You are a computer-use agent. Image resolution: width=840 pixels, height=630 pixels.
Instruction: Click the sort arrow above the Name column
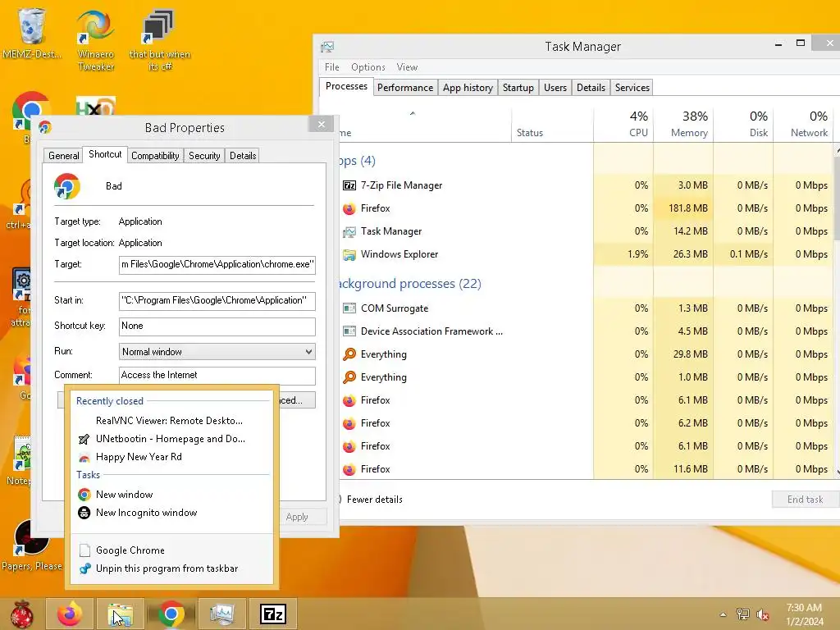pyautogui.click(x=413, y=113)
